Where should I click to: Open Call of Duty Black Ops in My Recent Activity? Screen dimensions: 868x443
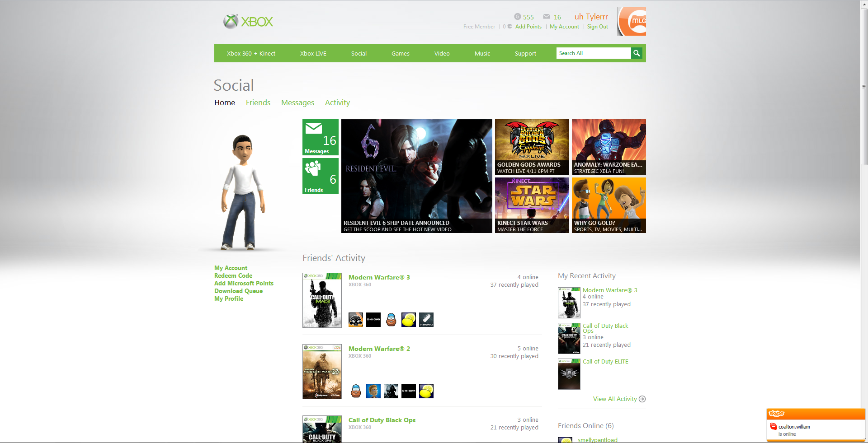(x=605, y=328)
